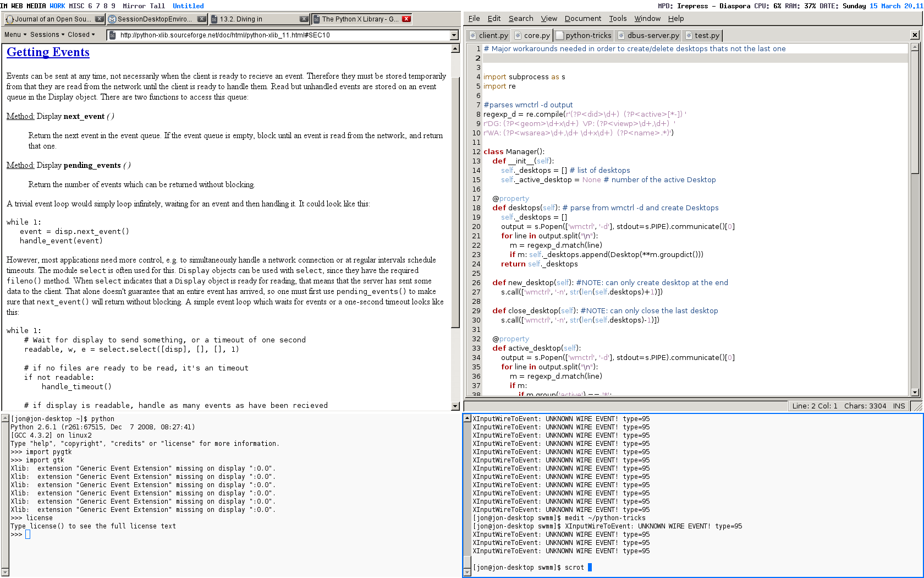Screen dimensions: 924x578
Task: Click the file icon on test.py tab
Action: coord(689,35)
